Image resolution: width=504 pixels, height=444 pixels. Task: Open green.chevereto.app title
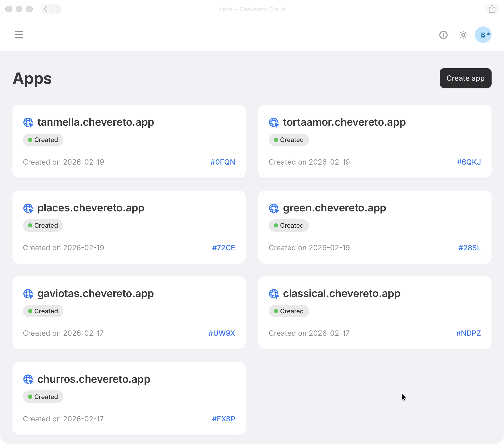(334, 208)
